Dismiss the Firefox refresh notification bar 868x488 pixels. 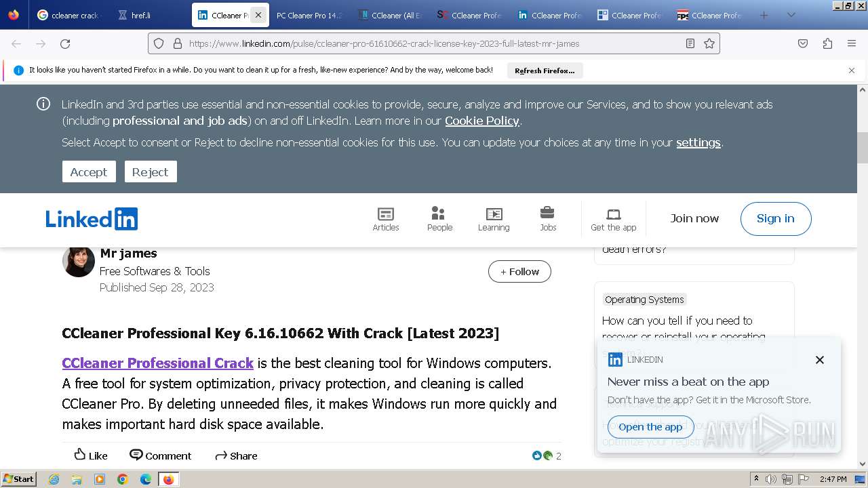(852, 70)
